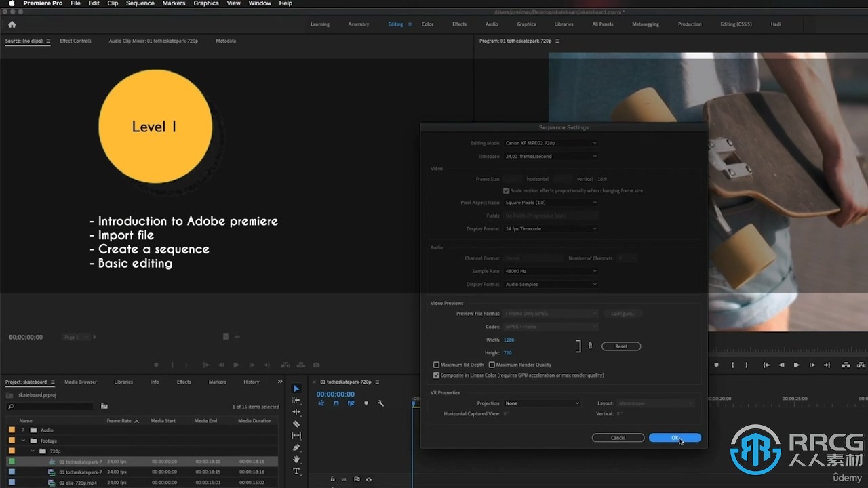The image size is (868, 488).
Task: Click new bin folder icon beside search
Action: [104, 406]
